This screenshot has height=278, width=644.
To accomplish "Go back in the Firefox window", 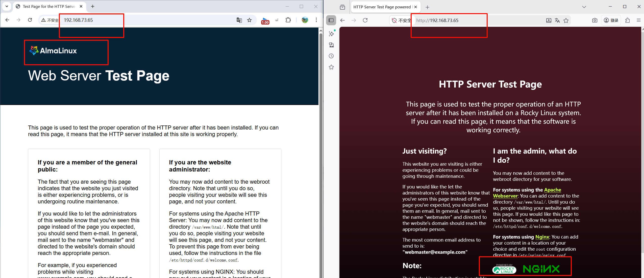I will [342, 20].
